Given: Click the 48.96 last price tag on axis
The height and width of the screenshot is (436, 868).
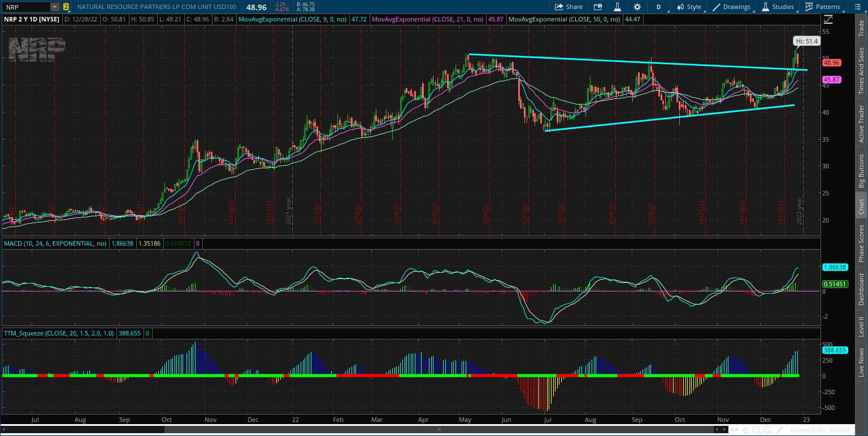Looking at the screenshot, I should tap(832, 63).
